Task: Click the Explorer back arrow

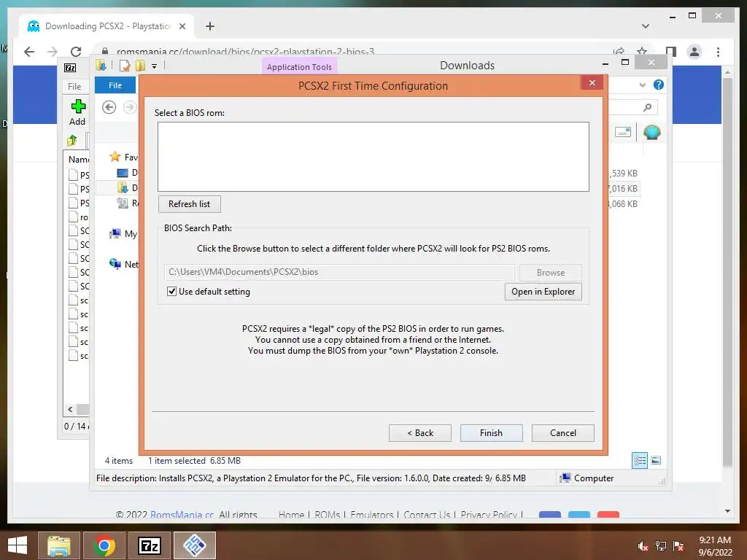Action: point(109,107)
